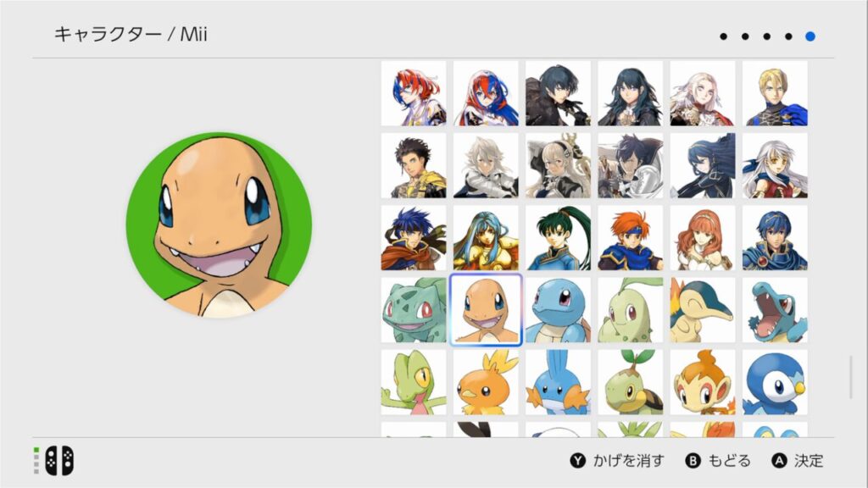Choose the Totodile icon
This screenshot has height=488, width=868.
(x=775, y=310)
